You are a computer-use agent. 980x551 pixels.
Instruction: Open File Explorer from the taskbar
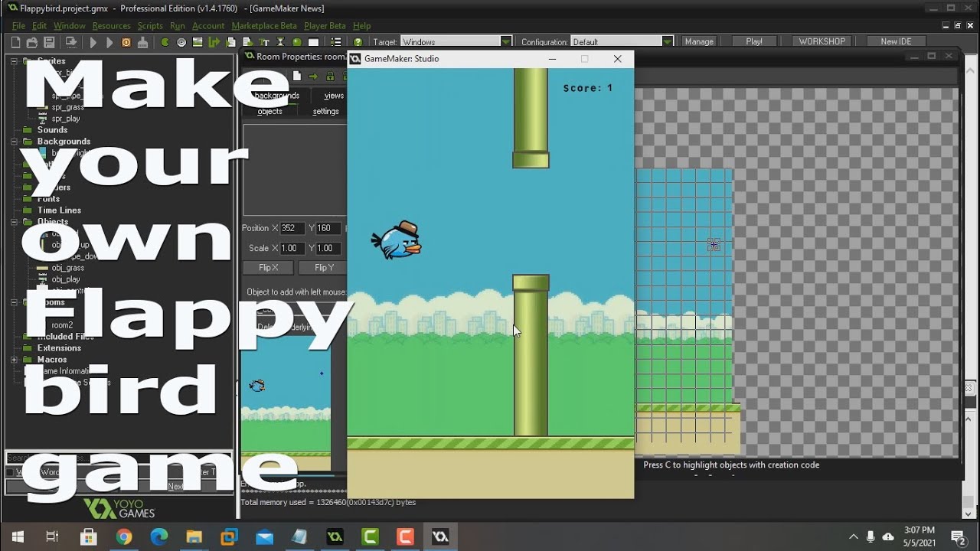(x=194, y=536)
